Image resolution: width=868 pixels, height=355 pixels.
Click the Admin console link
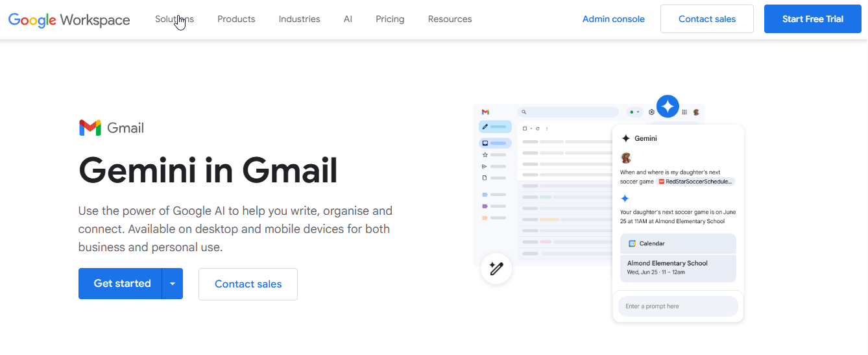[x=613, y=19]
